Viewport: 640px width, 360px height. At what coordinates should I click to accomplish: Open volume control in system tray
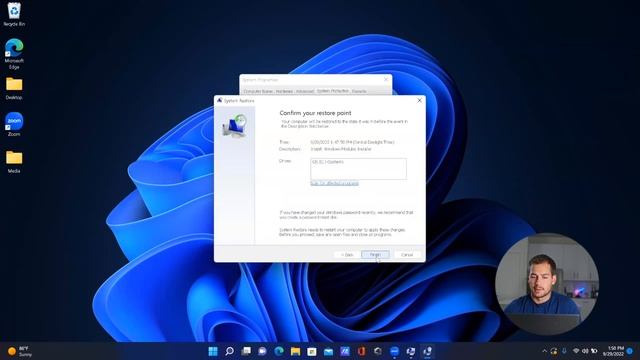pyautogui.click(x=585, y=351)
